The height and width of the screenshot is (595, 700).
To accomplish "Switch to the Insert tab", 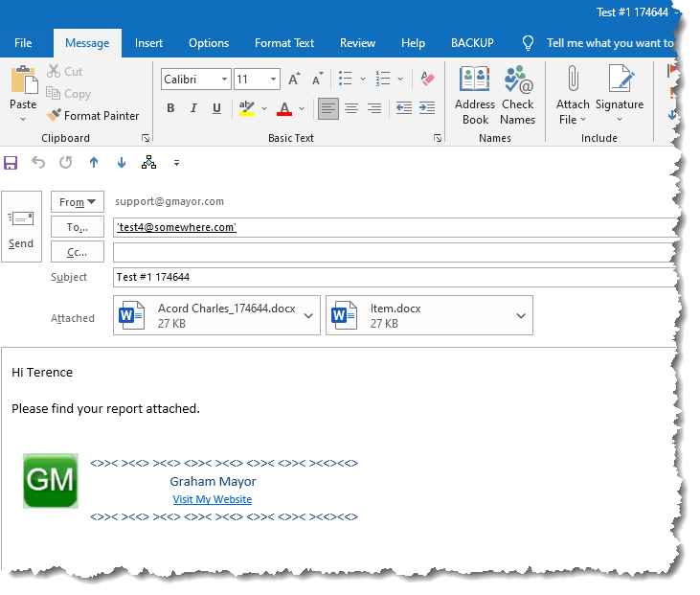I will [148, 43].
